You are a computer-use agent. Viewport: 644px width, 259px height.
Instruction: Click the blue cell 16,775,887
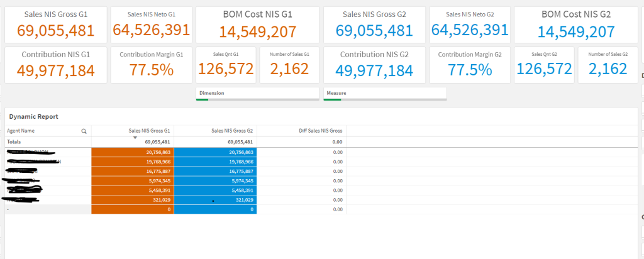216,171
